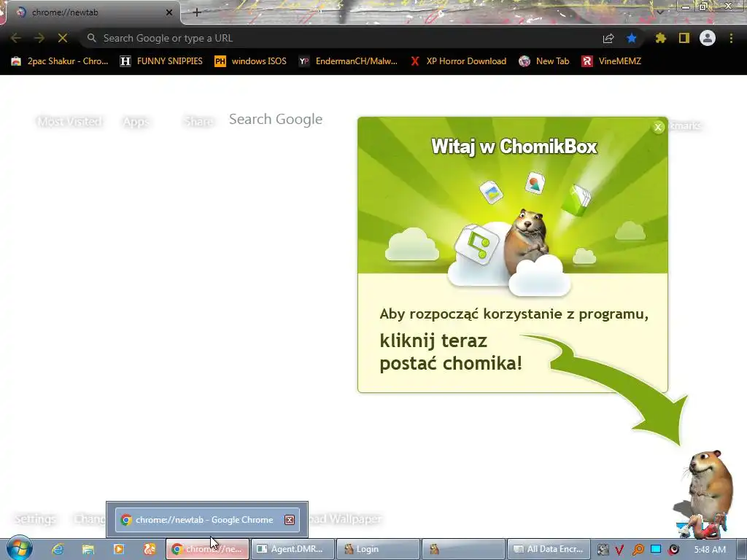Screen dimensions: 747x560
Task: Launch Windows Media Player from taskbar
Action: (119, 549)
